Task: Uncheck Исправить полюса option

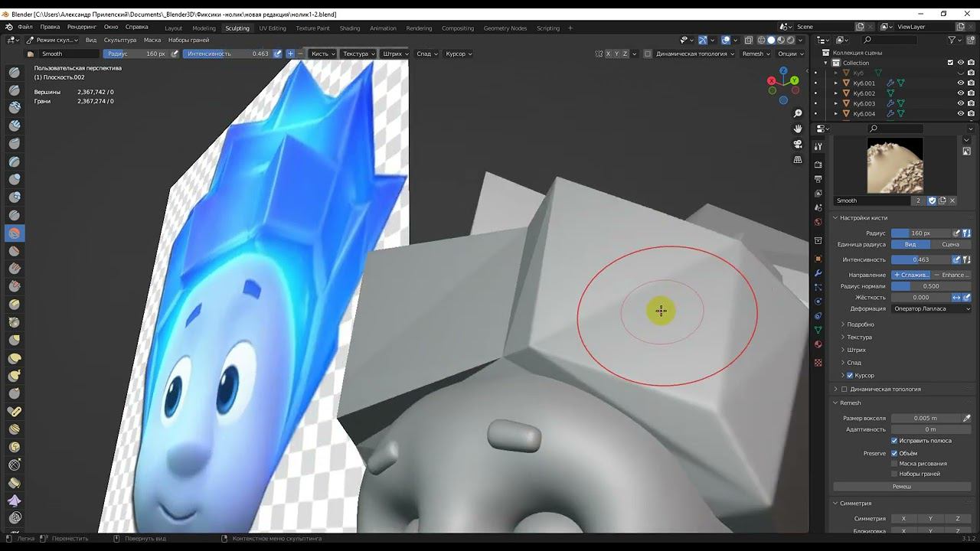Action: pyautogui.click(x=894, y=441)
